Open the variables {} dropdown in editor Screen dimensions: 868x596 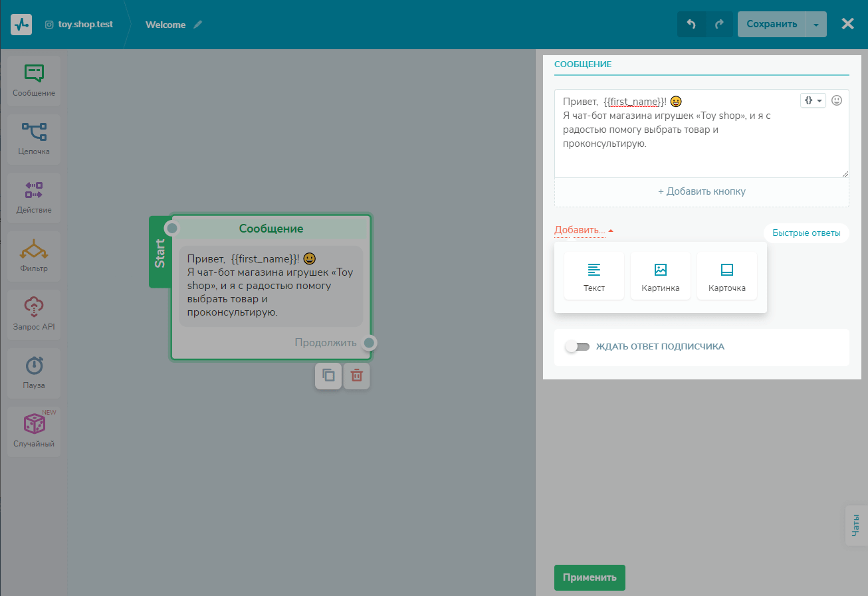pyautogui.click(x=813, y=100)
